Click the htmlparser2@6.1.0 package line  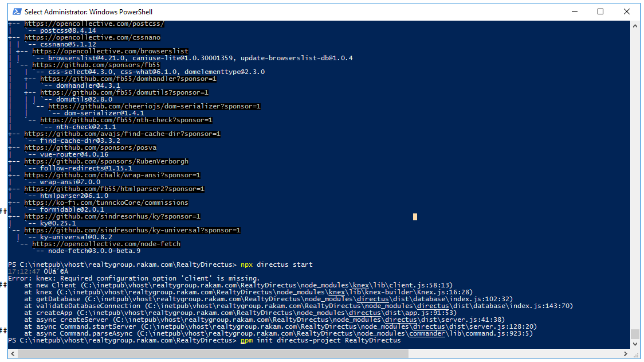[x=74, y=196]
